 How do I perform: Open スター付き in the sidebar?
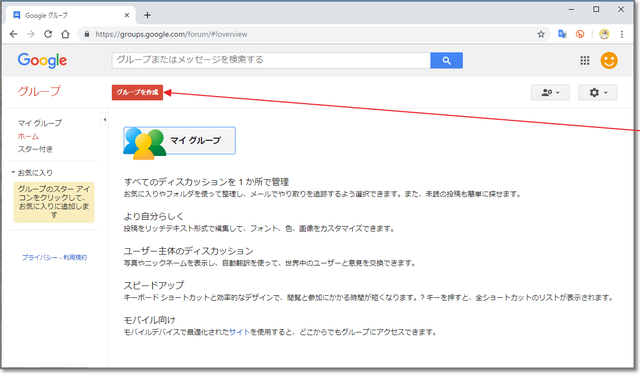[35, 149]
